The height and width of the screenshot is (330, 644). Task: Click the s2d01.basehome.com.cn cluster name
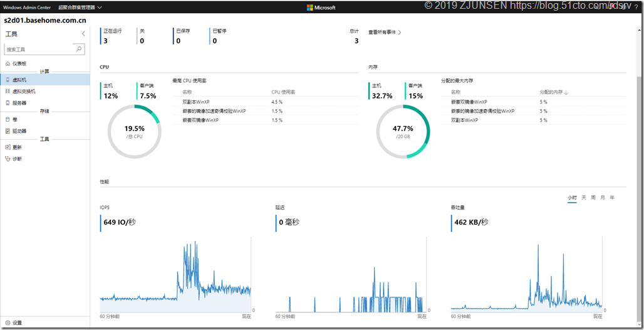pyautogui.click(x=44, y=20)
